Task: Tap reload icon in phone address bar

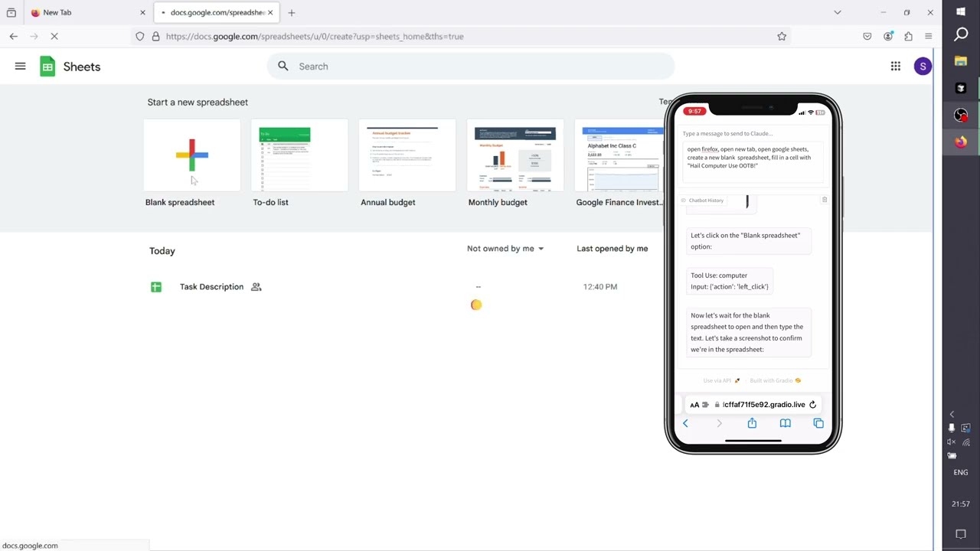Action: 812,405
